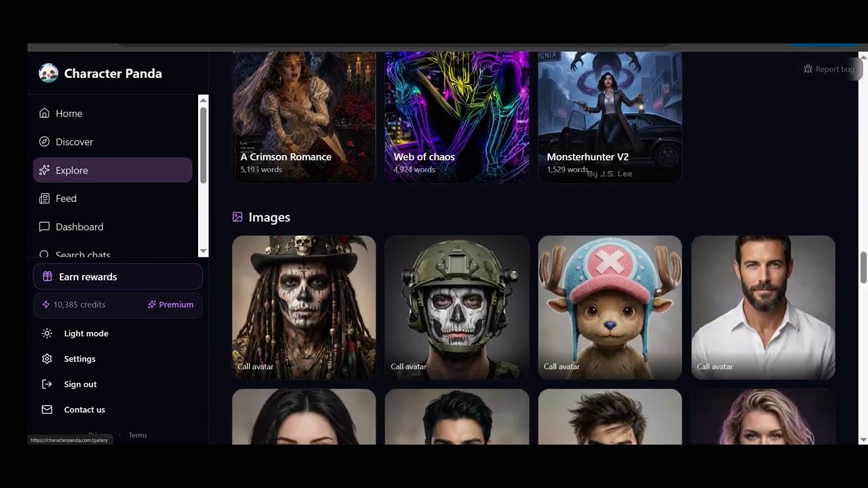Click the Report bug button

coord(829,69)
